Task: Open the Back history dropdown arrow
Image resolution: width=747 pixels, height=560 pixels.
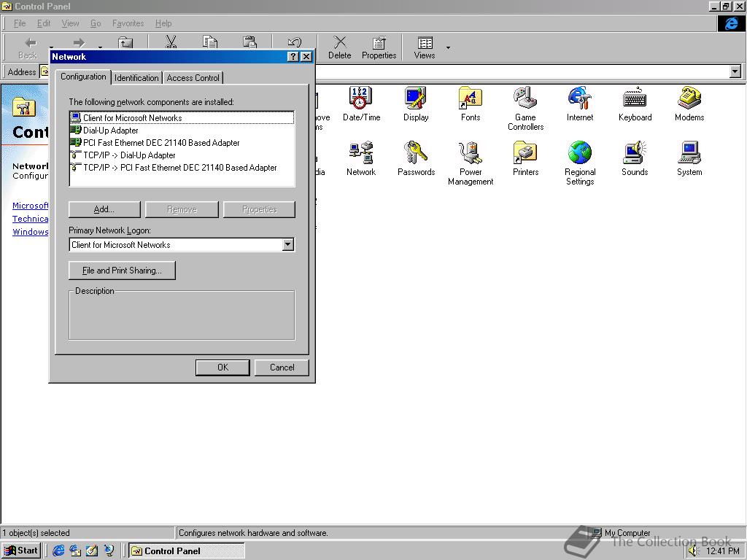Action: (x=52, y=47)
